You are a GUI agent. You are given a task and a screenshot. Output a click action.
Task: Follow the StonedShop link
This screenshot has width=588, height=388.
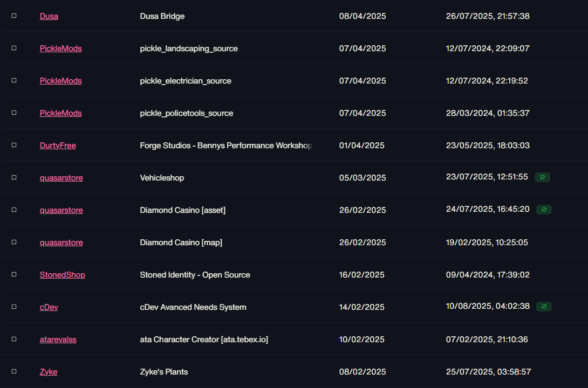click(62, 275)
